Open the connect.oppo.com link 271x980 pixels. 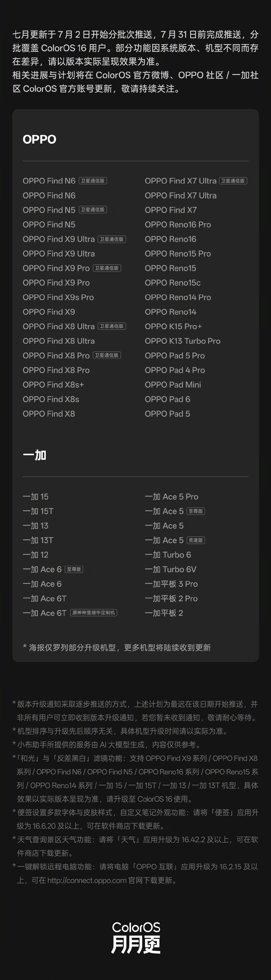[87, 880]
